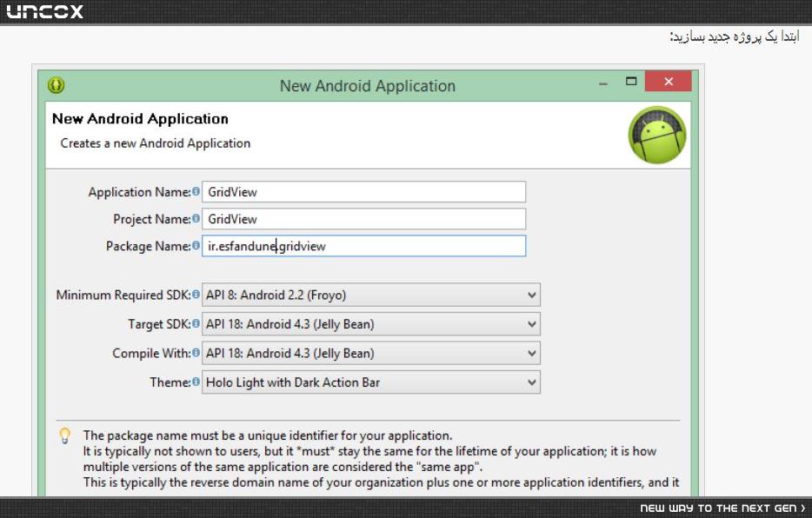Focus the Package Name input field
The width and height of the screenshot is (812, 518).
click(x=363, y=246)
